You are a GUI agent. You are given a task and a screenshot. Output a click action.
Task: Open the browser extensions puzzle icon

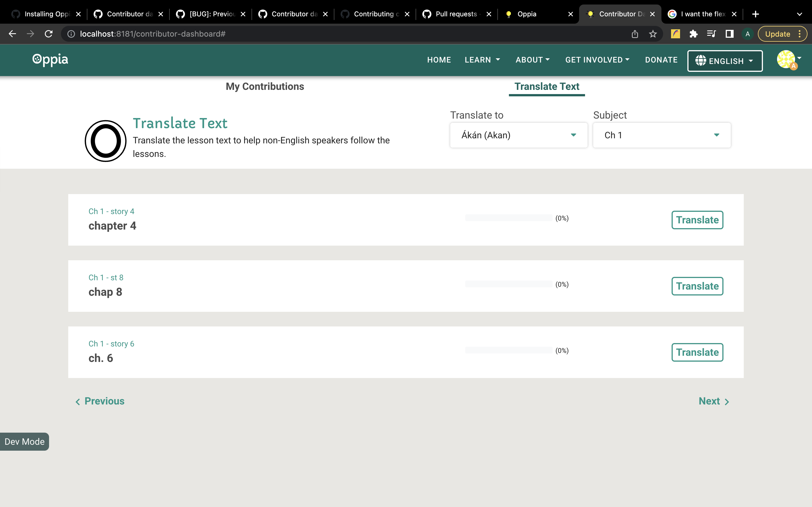[x=694, y=34]
